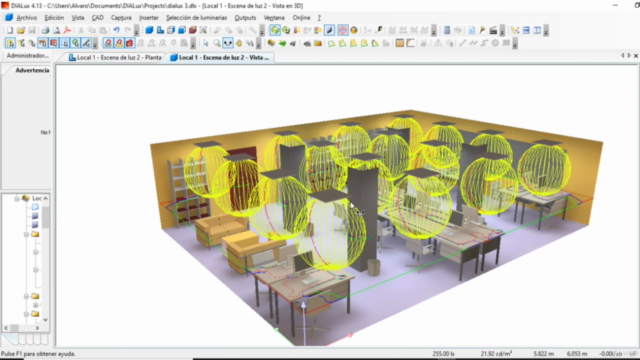The height and width of the screenshot is (360, 640).
Task: Click the Administrador panel header button
Action: pos(27,56)
